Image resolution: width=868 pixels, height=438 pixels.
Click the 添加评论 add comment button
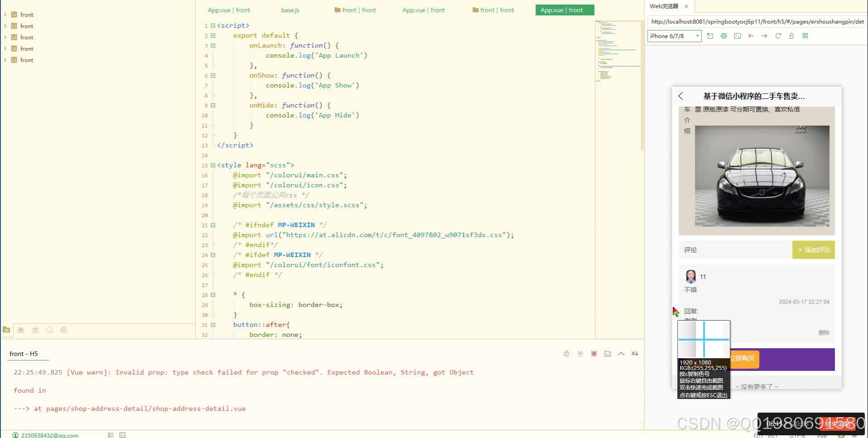813,250
